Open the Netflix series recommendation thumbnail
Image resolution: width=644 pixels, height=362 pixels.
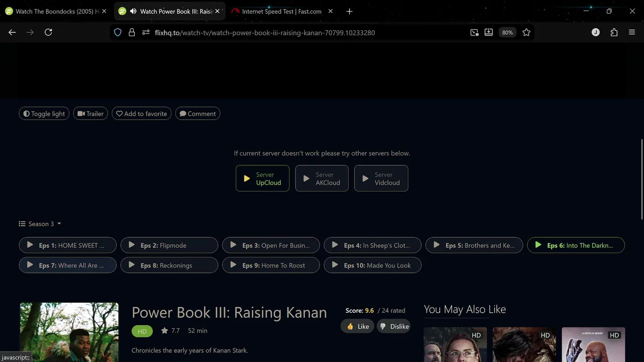click(593, 344)
